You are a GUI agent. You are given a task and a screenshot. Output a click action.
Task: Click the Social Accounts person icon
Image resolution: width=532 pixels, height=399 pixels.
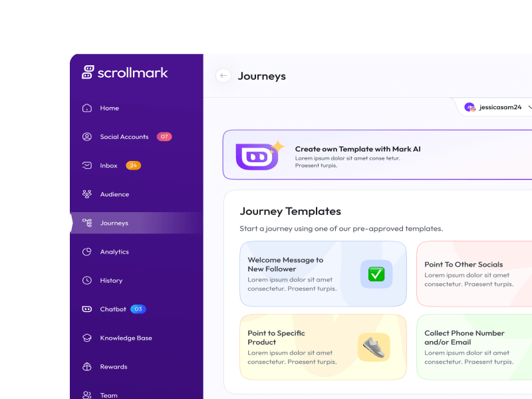tap(87, 137)
